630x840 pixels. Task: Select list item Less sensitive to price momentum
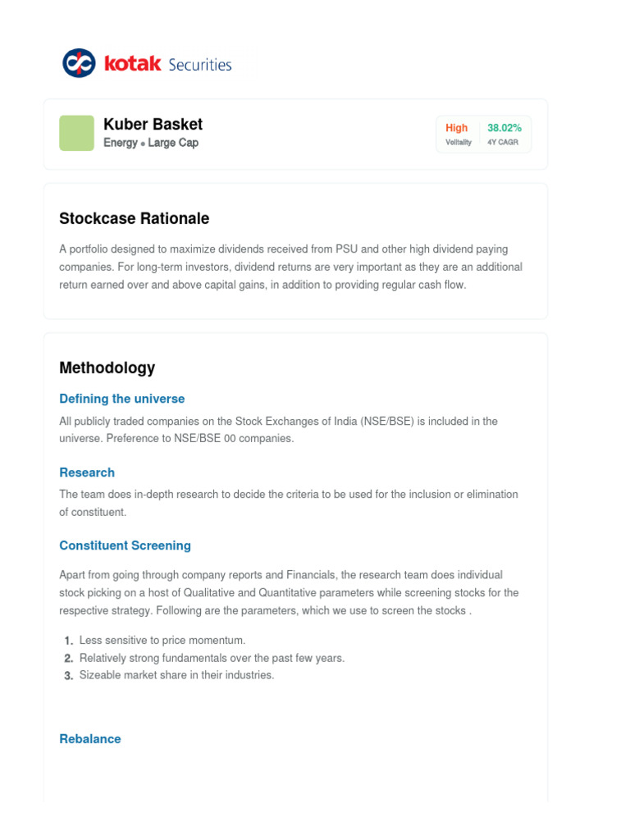pos(162,641)
